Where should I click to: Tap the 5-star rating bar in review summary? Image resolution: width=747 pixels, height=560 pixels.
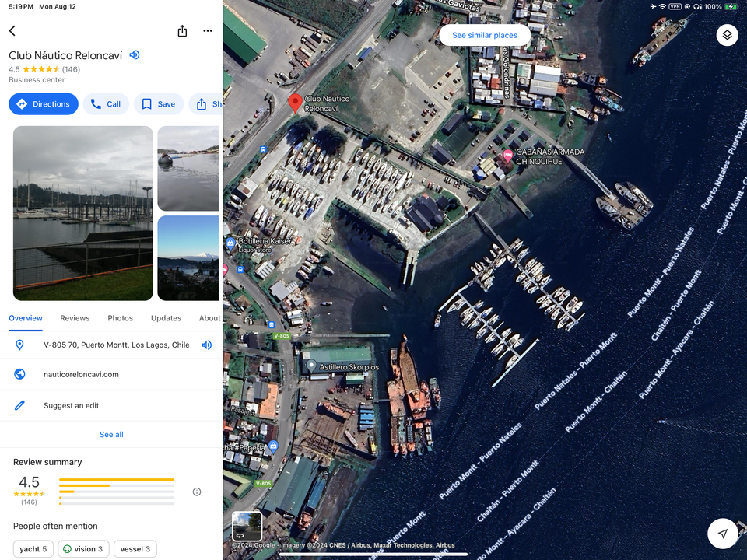(117, 478)
